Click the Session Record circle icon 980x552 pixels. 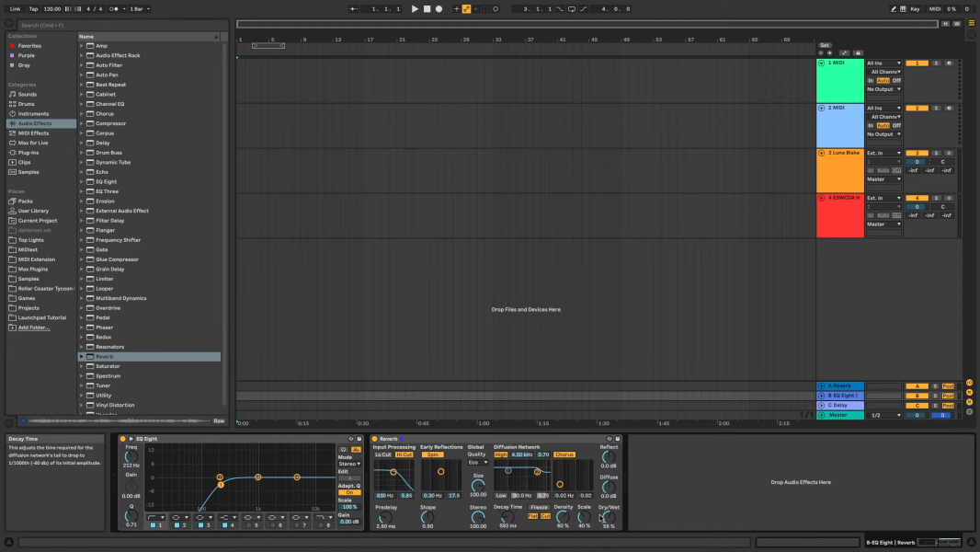coord(496,9)
